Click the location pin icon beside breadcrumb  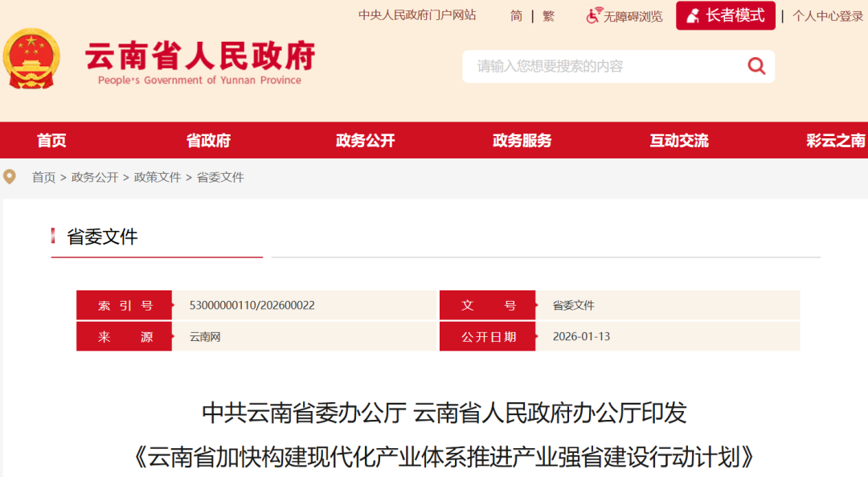point(10,176)
